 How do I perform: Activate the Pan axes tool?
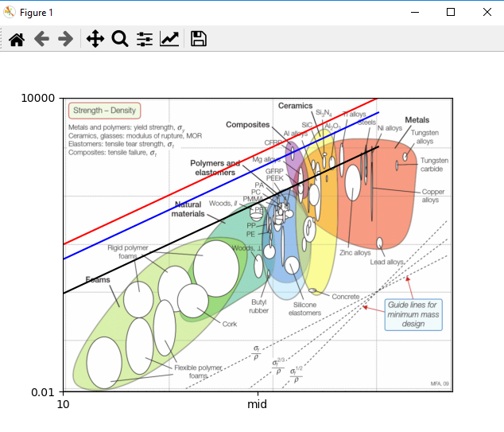coord(95,39)
